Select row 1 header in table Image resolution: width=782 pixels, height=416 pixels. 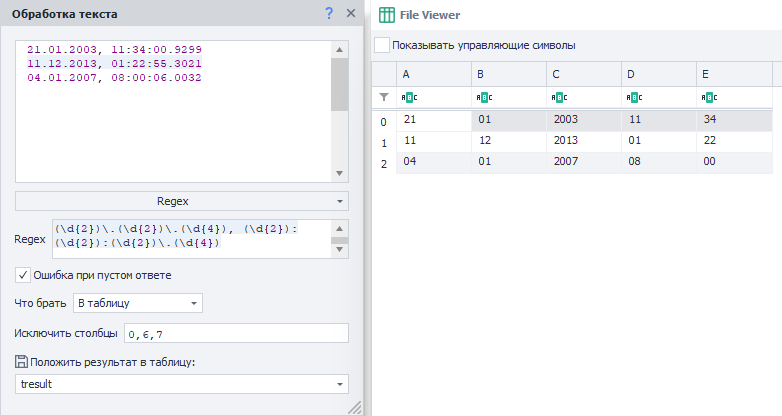[383, 142]
